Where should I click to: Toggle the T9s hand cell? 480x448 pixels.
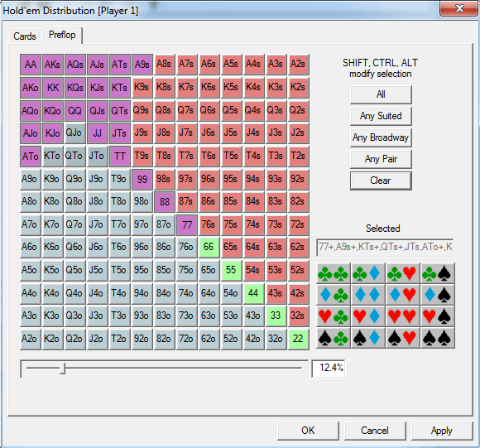click(x=142, y=157)
